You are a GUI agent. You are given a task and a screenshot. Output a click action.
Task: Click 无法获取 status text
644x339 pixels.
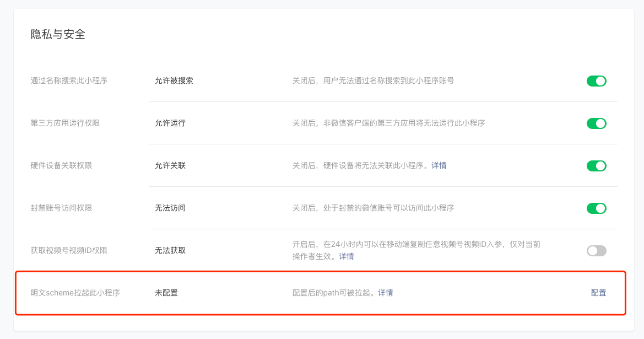tap(170, 250)
